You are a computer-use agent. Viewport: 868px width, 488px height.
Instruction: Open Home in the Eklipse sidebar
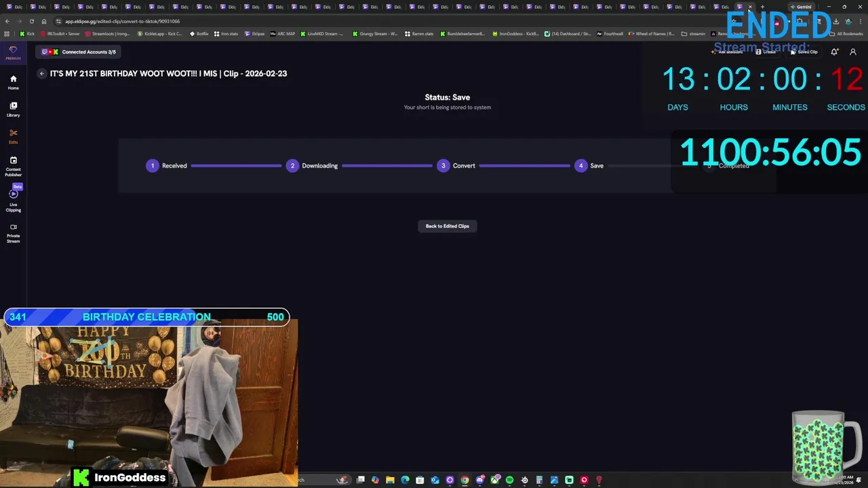pos(13,82)
